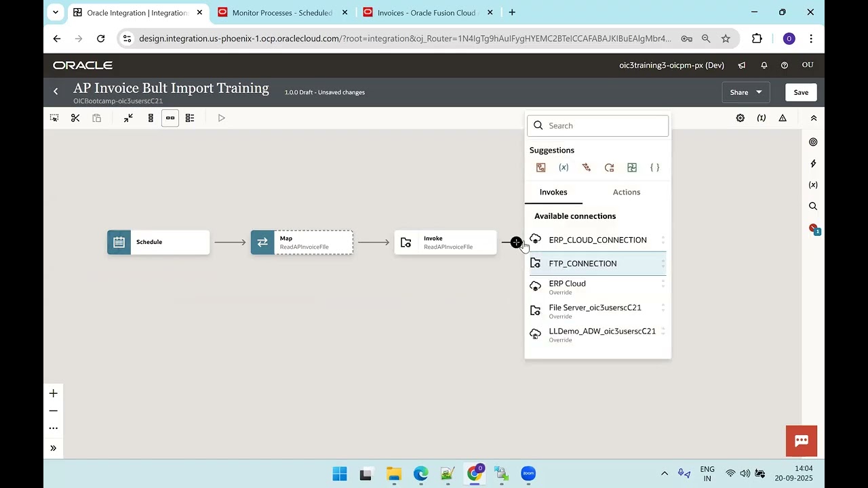Zoom out with the canvas minus button

coord(54,411)
